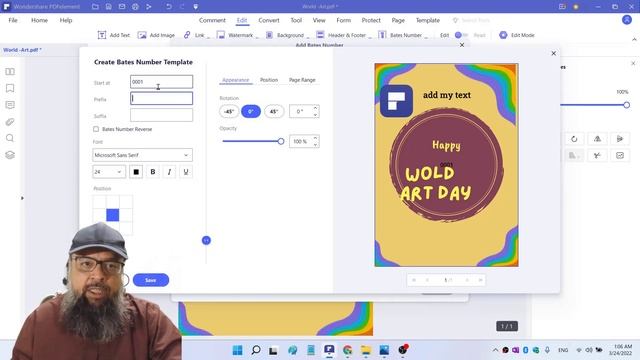Open the File menu
This screenshot has height=360, width=640.
coord(13,20)
